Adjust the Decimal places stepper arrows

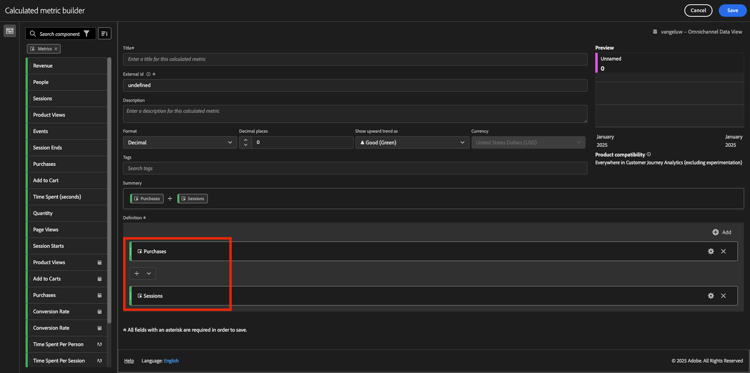point(245,143)
